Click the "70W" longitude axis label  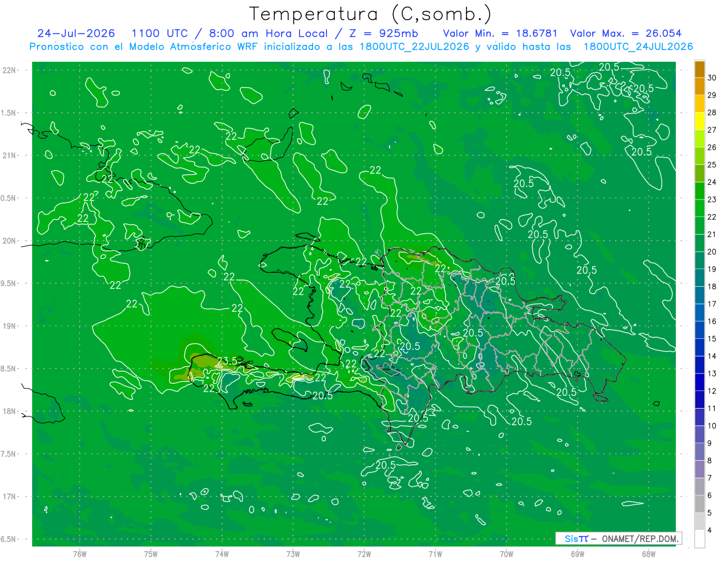[x=506, y=554]
